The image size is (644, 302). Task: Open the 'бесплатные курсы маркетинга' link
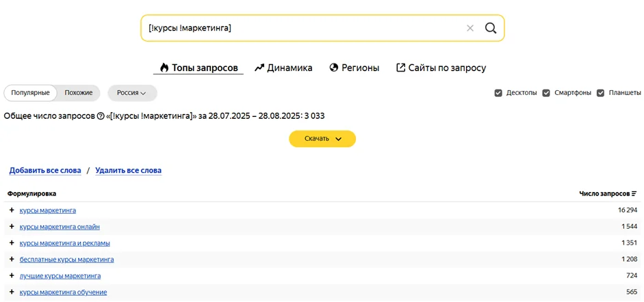tap(67, 260)
